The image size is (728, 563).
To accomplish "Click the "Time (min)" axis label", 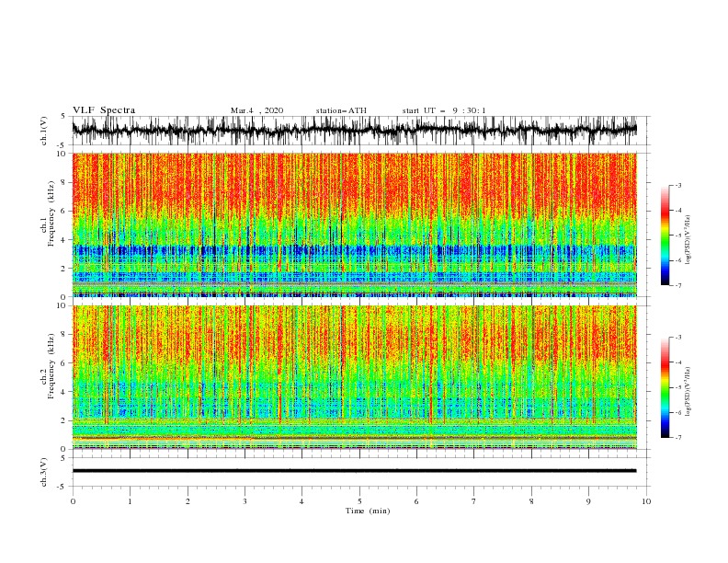I will [368, 511].
